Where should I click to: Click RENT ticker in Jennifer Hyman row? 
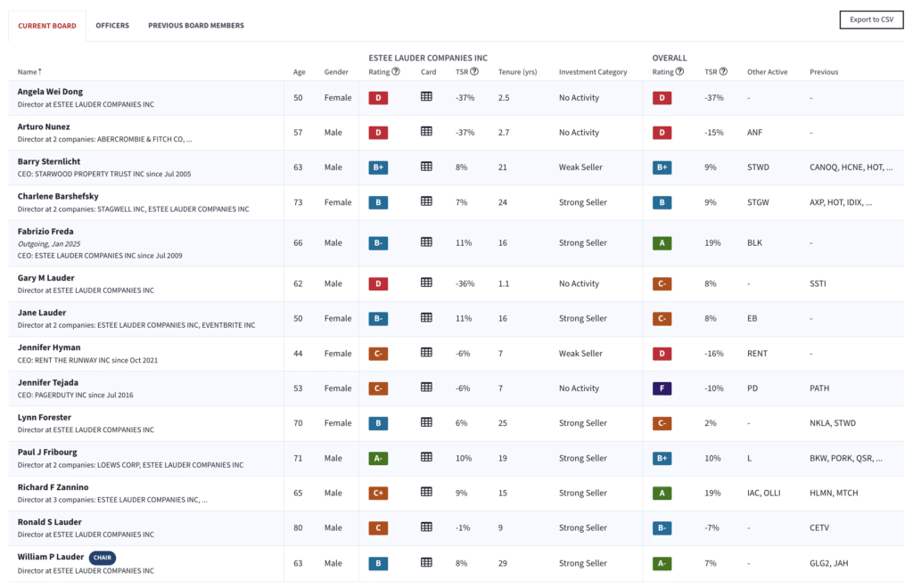758,354
